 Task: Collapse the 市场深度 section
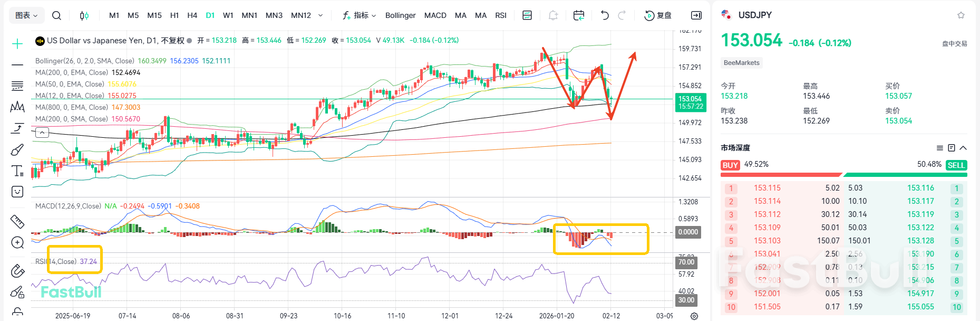[x=963, y=148]
